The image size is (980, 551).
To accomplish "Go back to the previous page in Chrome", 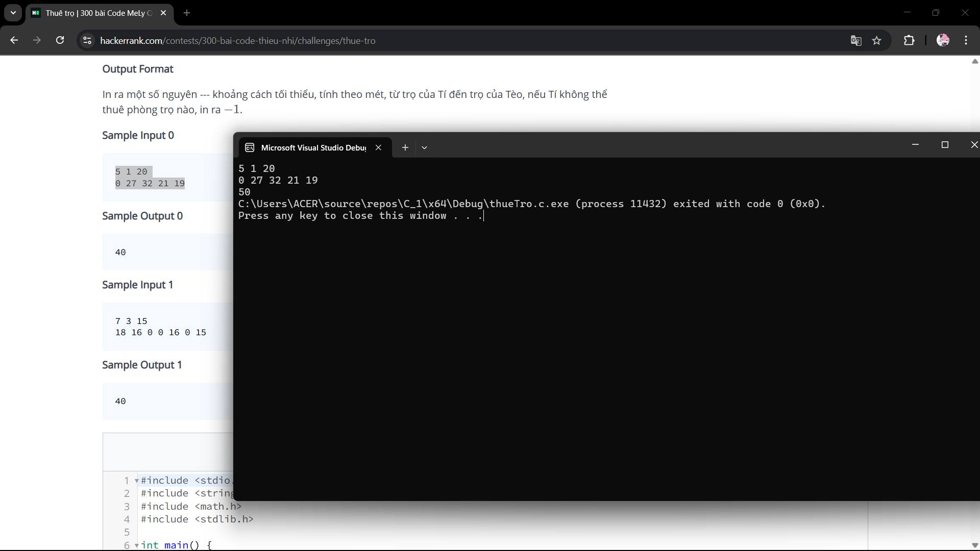I will click(x=14, y=40).
